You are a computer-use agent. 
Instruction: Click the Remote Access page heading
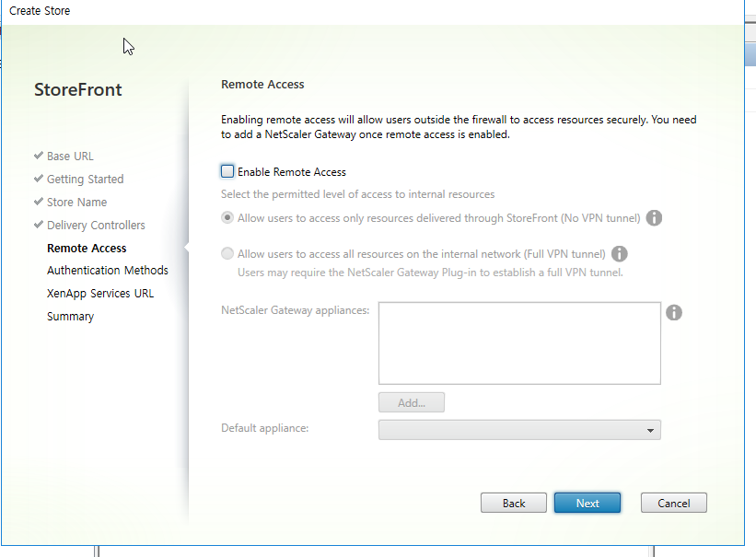(x=262, y=85)
